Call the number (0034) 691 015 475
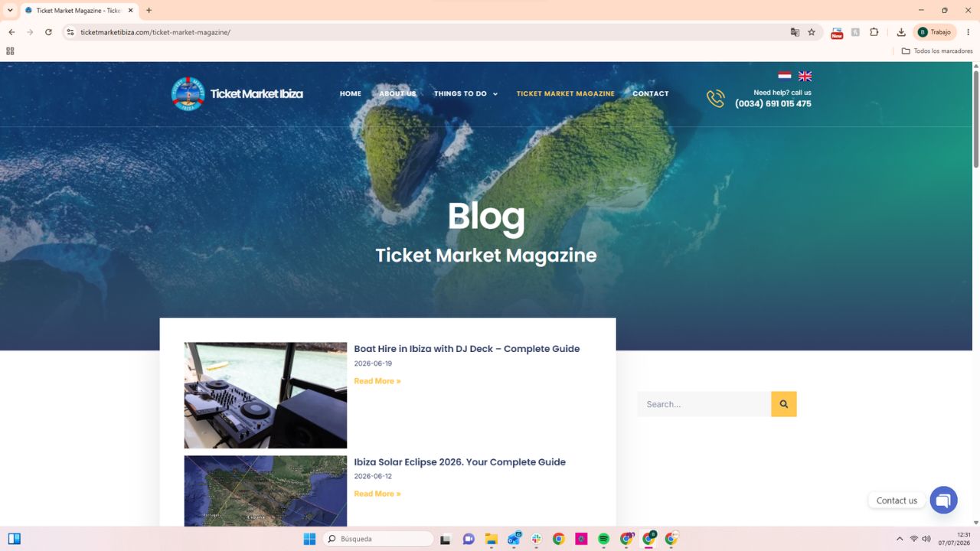The height and width of the screenshot is (551, 980). point(773,104)
